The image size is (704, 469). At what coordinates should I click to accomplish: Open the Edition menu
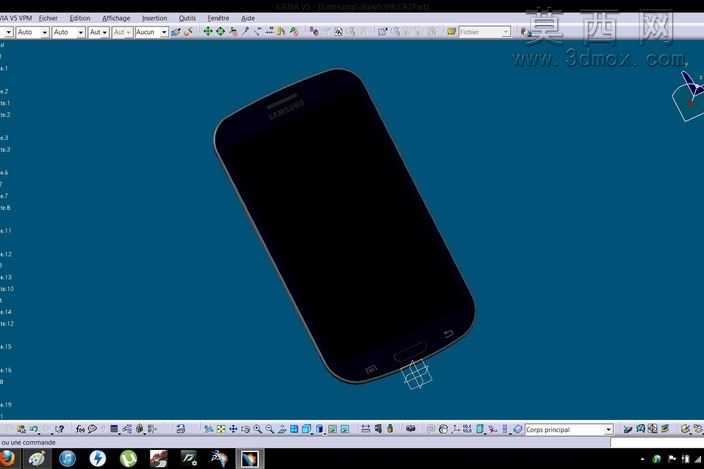80,18
